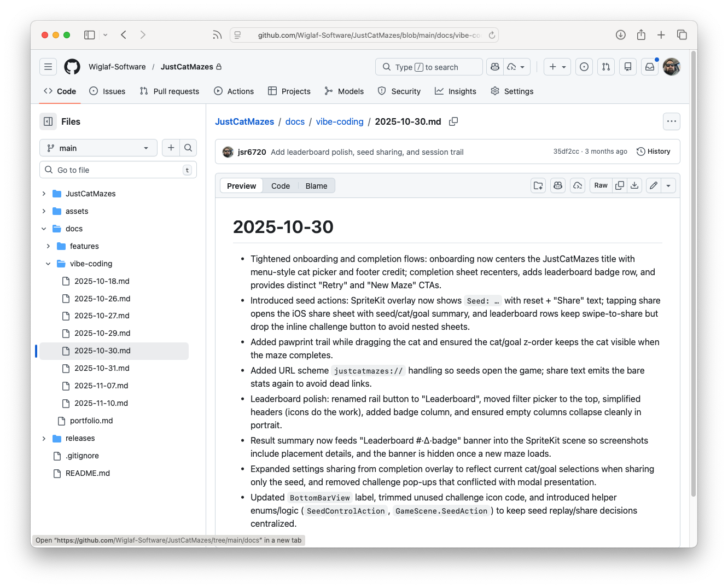Collapse the Files sidebar panel
This screenshot has width=728, height=588.
coord(48,121)
